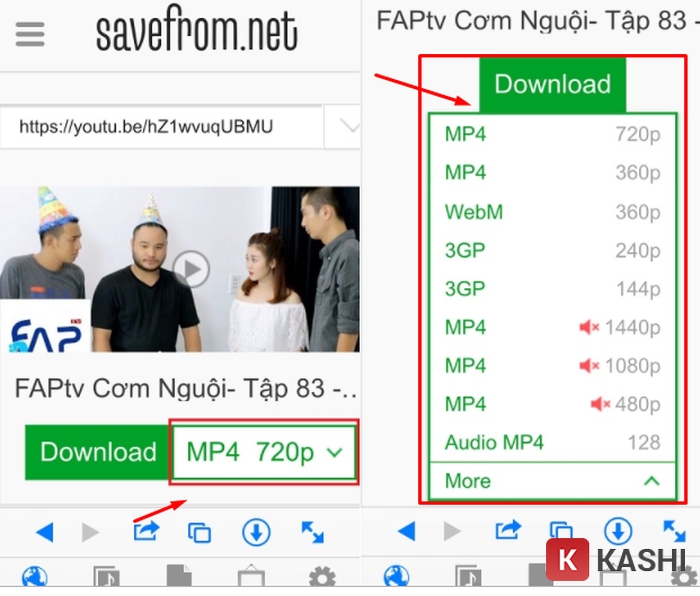
Task: Select MP4 720p from format list
Action: pyautogui.click(x=553, y=134)
